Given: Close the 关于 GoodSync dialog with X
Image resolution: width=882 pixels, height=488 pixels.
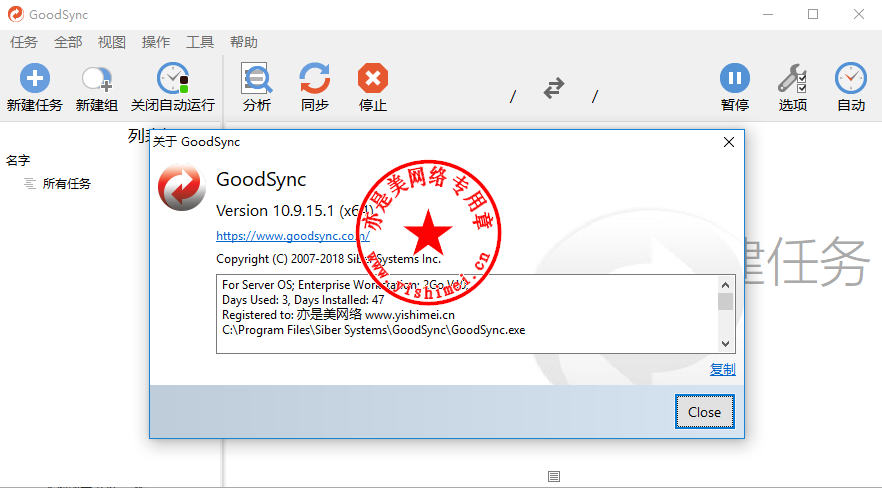Looking at the screenshot, I should point(728,142).
